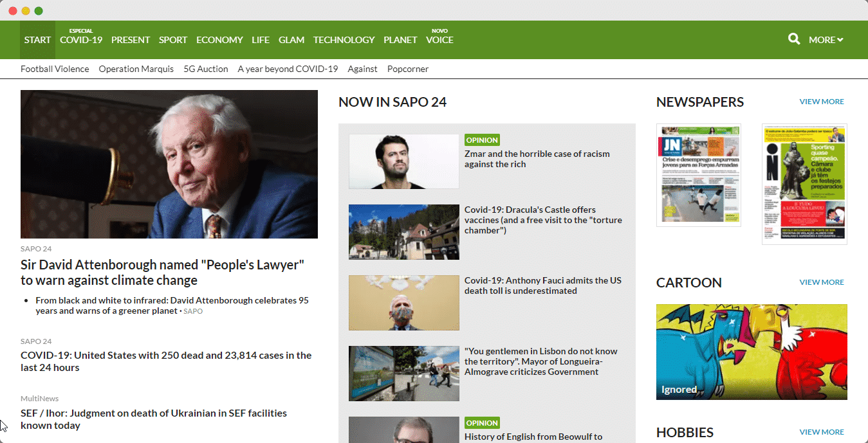The image size is (868, 443).
Task: Open the Operation Marquis topic
Action: tap(136, 69)
